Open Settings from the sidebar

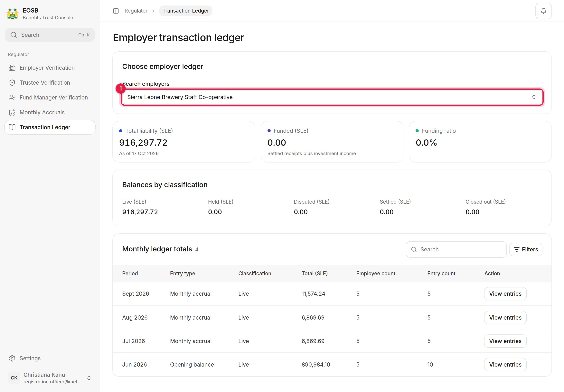(50, 358)
